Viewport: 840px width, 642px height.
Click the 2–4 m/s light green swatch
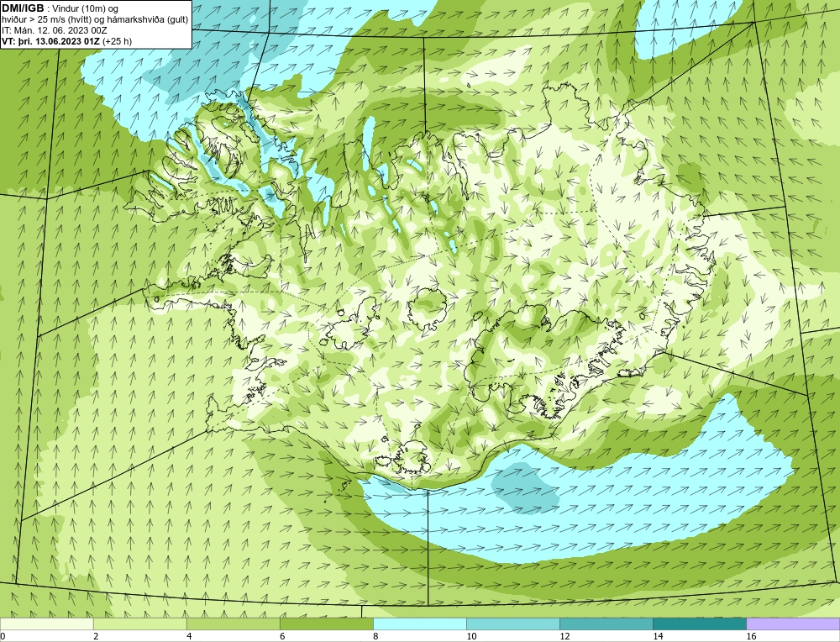click(x=139, y=624)
